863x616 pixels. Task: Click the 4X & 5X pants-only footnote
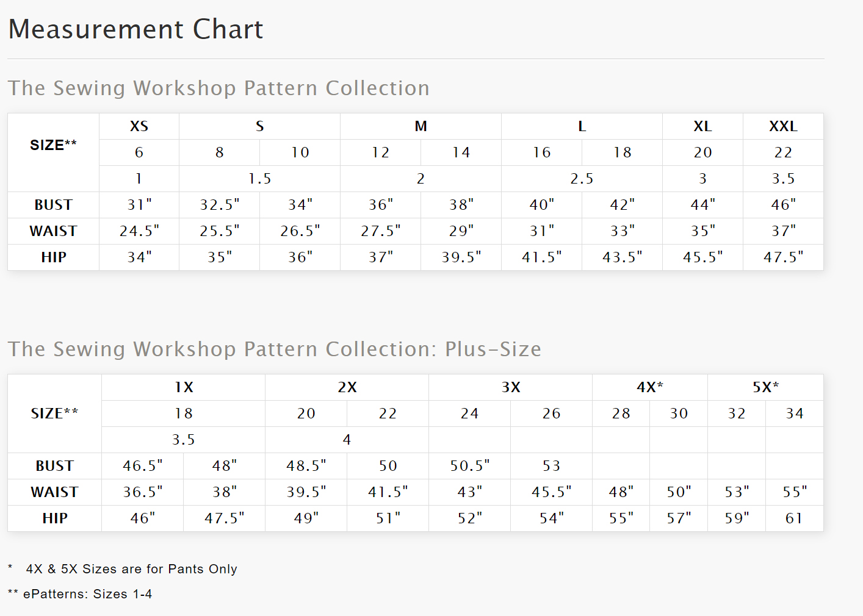coord(131,569)
